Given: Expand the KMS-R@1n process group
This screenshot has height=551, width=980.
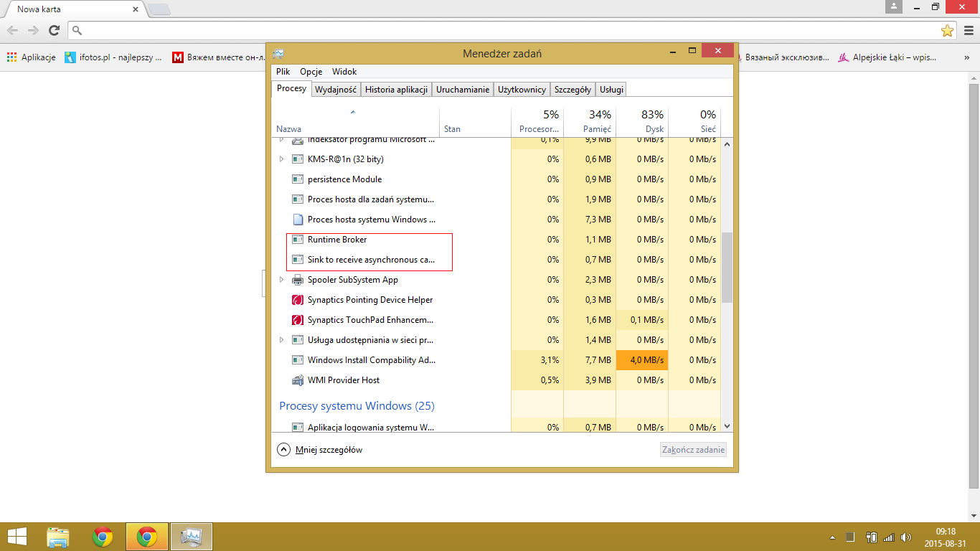Looking at the screenshot, I should (x=281, y=159).
